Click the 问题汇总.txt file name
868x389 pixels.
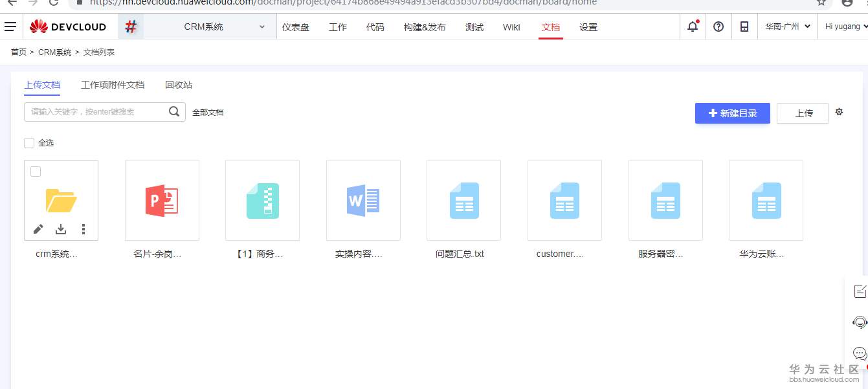coord(460,254)
